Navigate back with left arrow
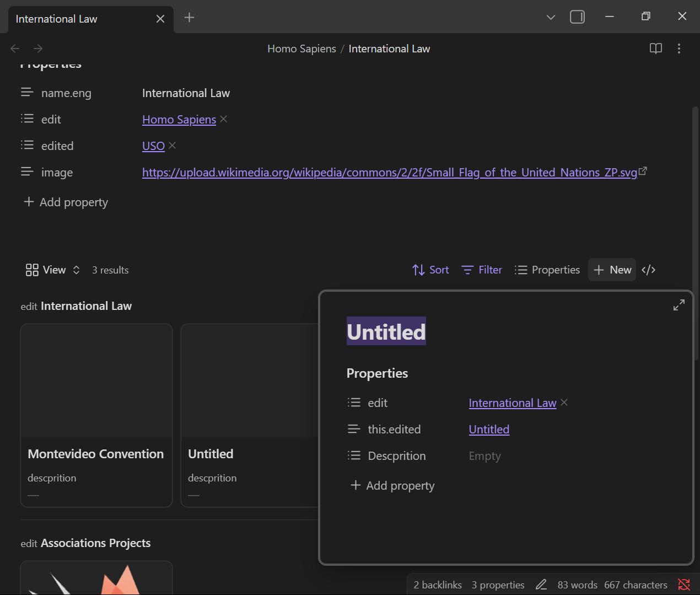The height and width of the screenshot is (595, 700). [15, 49]
